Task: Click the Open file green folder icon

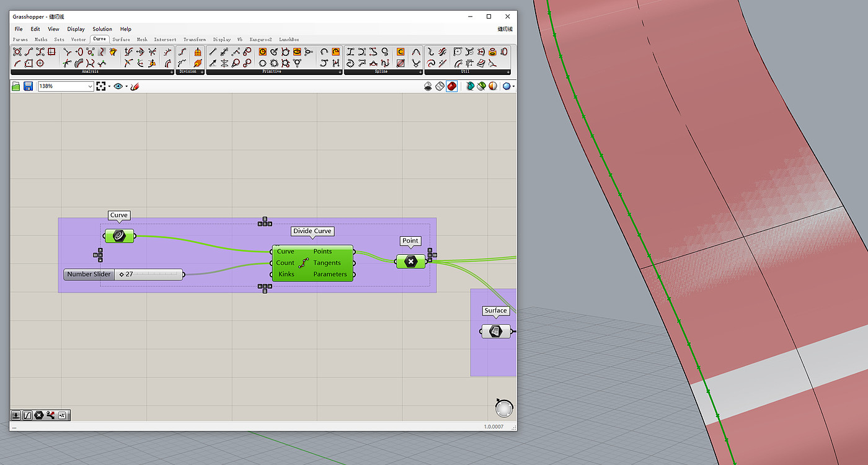Action: point(16,86)
